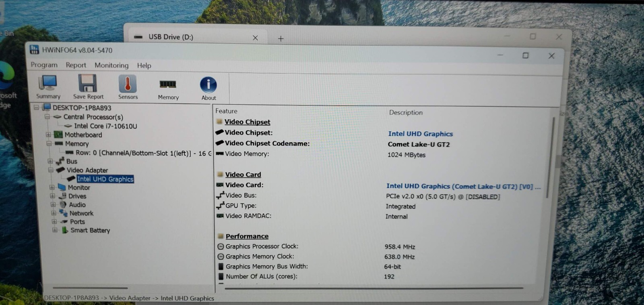Click the Audio speaker icon in tree
The image size is (644, 305).
click(x=63, y=204)
